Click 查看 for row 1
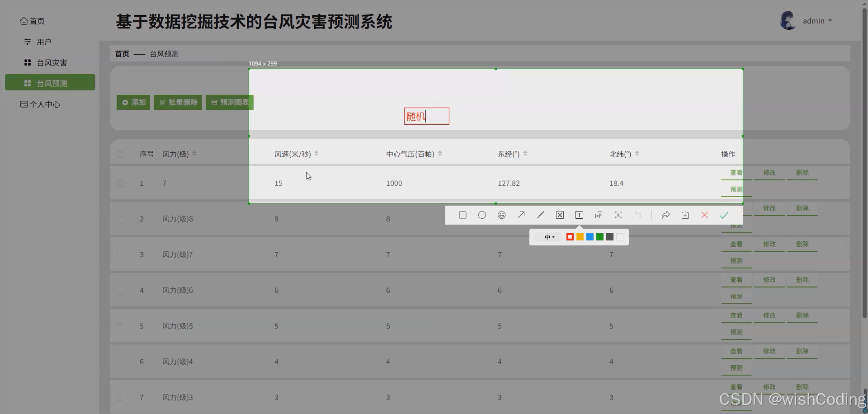The height and width of the screenshot is (414, 868). [736, 173]
